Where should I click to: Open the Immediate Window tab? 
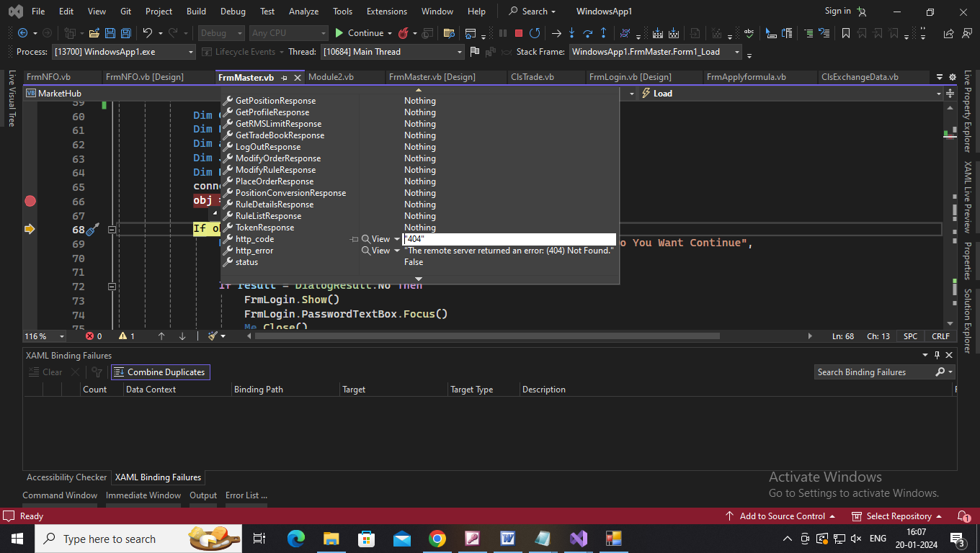click(x=143, y=495)
